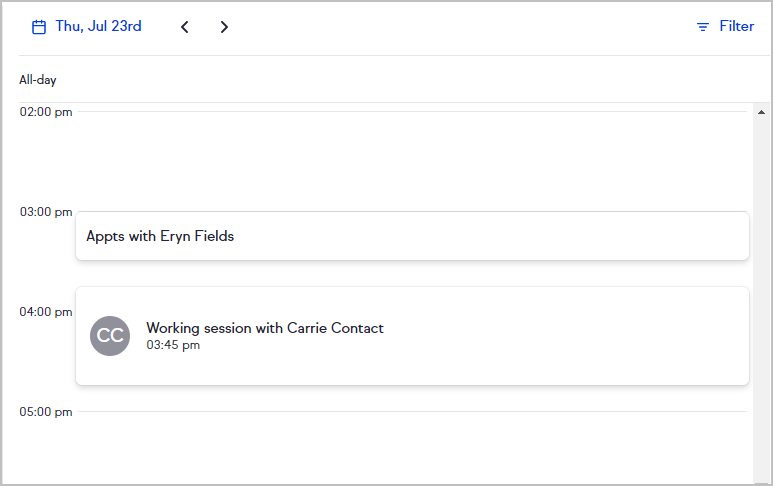773x486 pixels.
Task: Click the 02:00 pm time label
Action: [x=46, y=112]
